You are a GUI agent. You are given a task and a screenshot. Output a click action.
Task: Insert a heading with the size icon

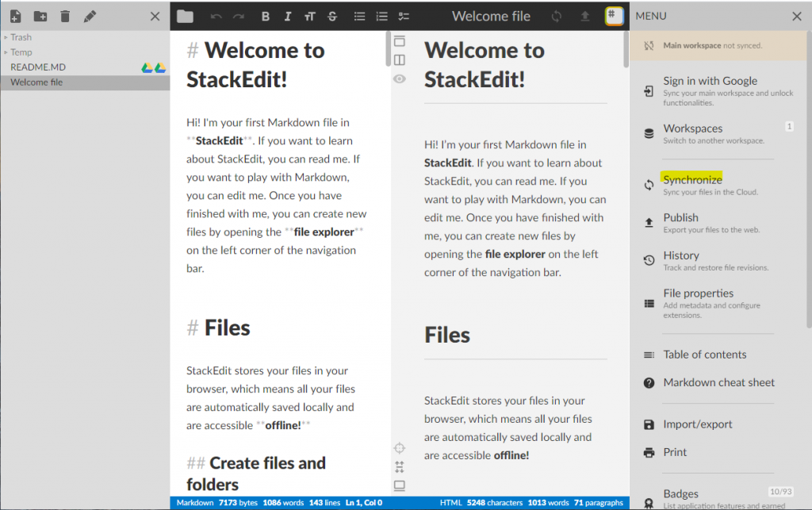(x=310, y=17)
